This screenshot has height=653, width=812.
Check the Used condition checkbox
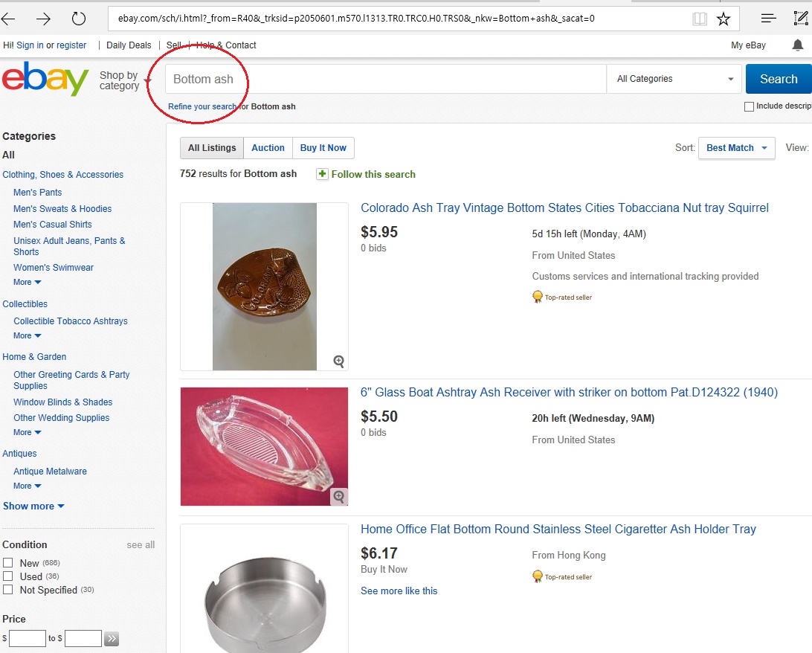8,576
